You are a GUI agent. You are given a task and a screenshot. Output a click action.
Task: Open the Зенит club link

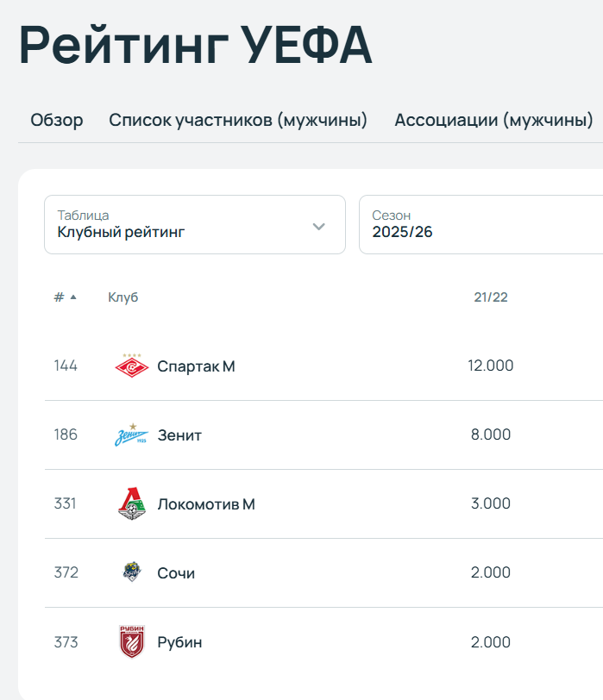click(x=179, y=435)
